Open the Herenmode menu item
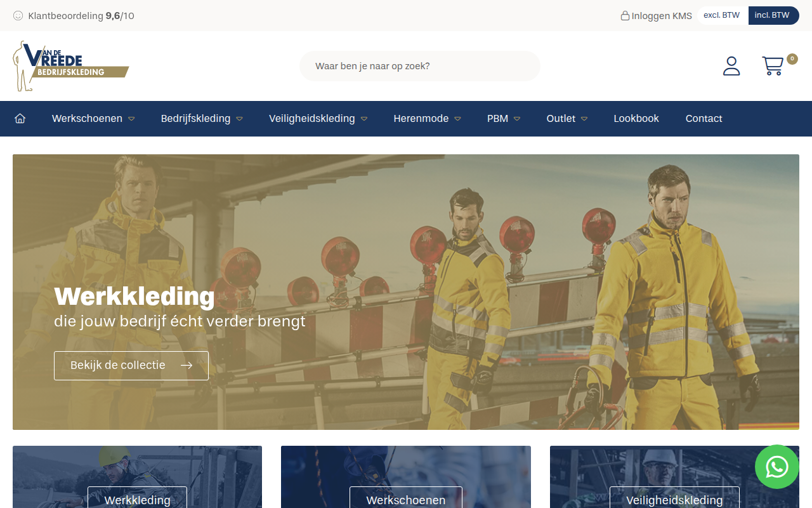Screen dimensions: 812x508 click(421, 119)
